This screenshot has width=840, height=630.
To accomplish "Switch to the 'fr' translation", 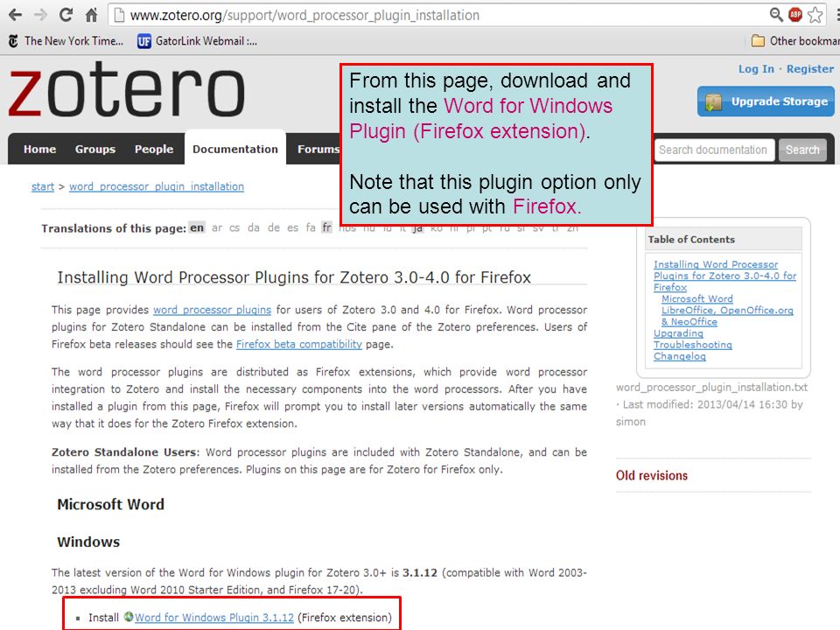I will pos(326,228).
